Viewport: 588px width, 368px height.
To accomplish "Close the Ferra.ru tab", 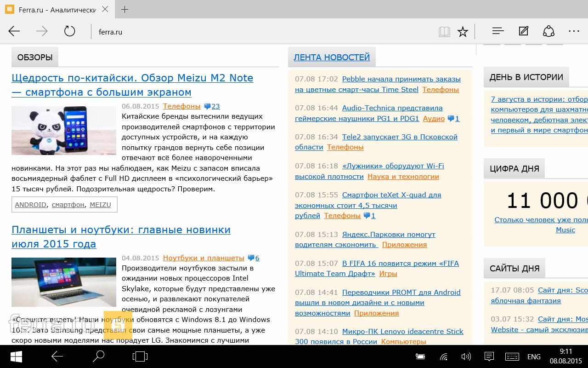I will pyautogui.click(x=105, y=10).
